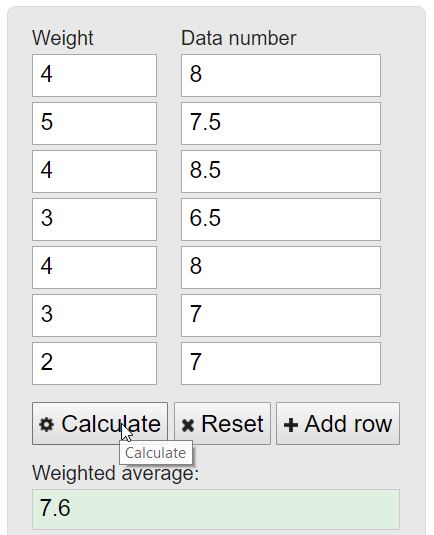Edit the third row Weight field
The height and width of the screenshot is (535, 434).
(95, 171)
